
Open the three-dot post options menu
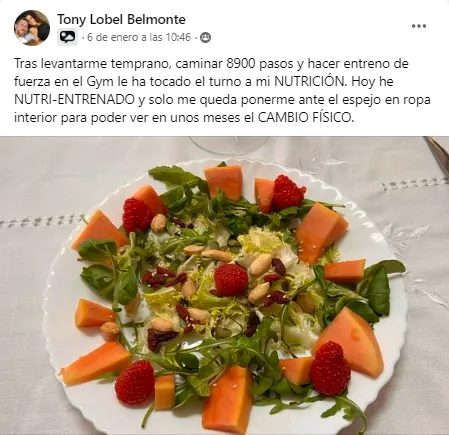point(419,26)
